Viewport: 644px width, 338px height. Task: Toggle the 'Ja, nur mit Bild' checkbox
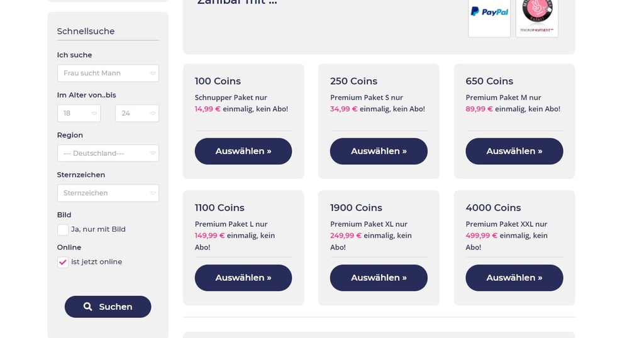pos(63,230)
